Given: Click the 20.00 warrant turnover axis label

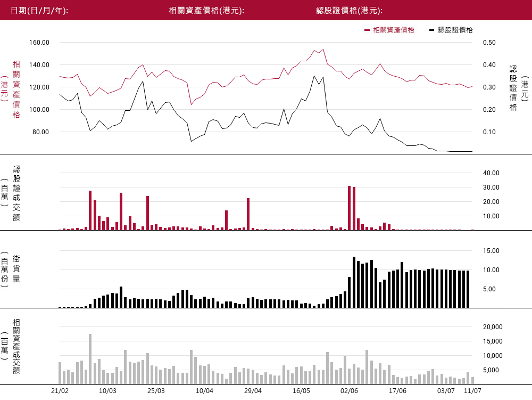Looking at the screenshot, I should pos(491,202).
